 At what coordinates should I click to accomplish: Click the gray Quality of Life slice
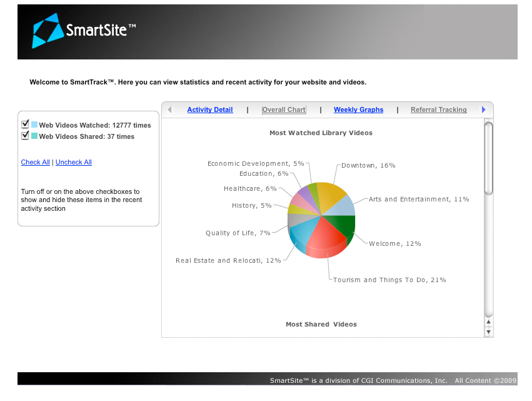click(299, 220)
